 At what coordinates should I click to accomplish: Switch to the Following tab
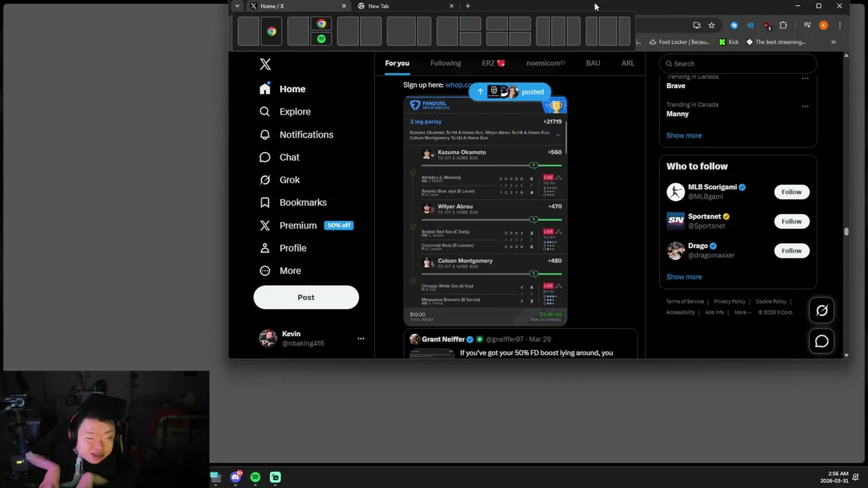[x=446, y=63]
